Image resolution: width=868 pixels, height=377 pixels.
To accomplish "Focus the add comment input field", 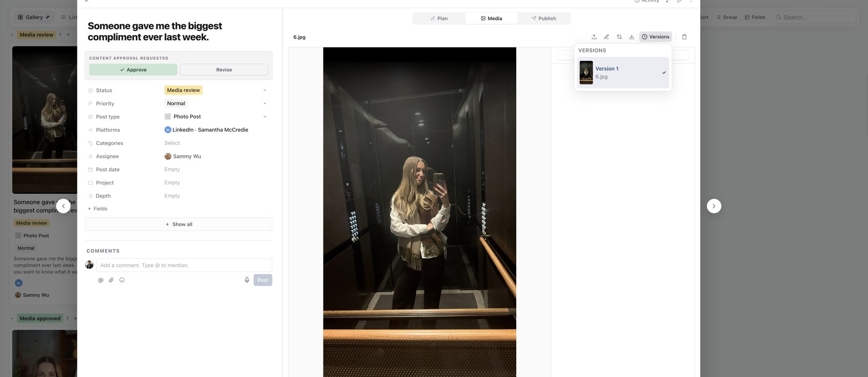I will click(x=184, y=265).
